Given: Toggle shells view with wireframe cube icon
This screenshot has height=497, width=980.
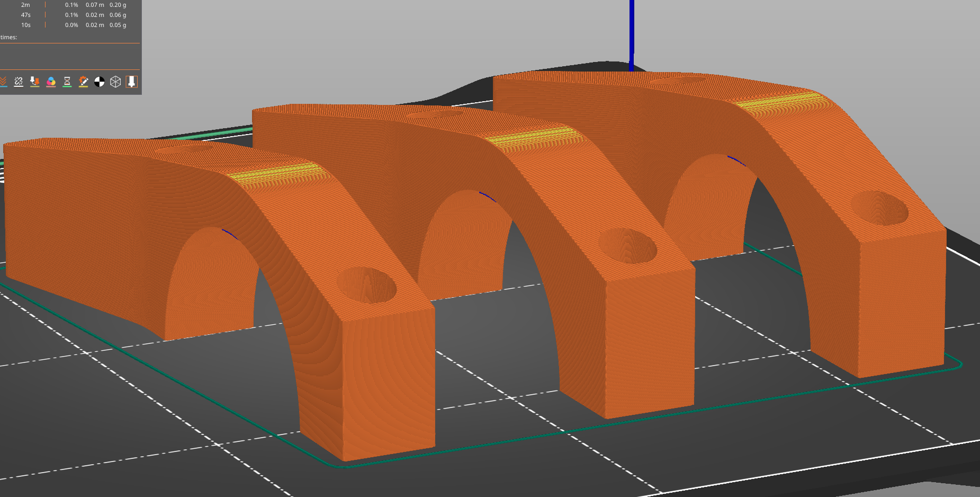Looking at the screenshot, I should tap(115, 82).
